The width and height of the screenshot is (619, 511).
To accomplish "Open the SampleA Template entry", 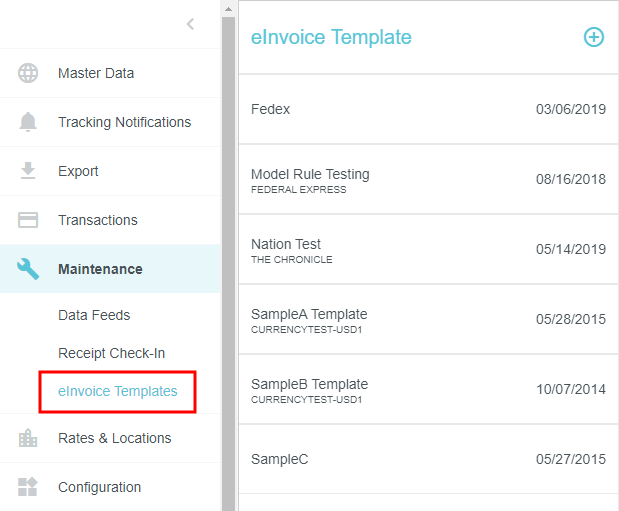I will [427, 319].
